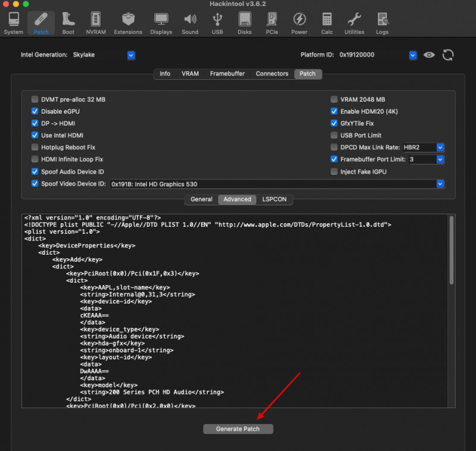Screen dimensions: 476x451
Task: Toggle the eye visibility icon
Action: click(429, 55)
